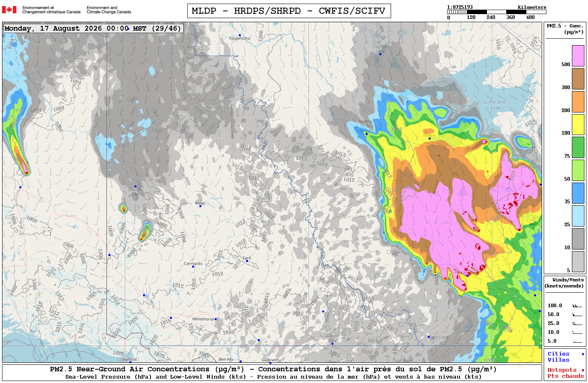Click the Sea-Level Pressure and Low-Level Winds caption

coord(273,377)
